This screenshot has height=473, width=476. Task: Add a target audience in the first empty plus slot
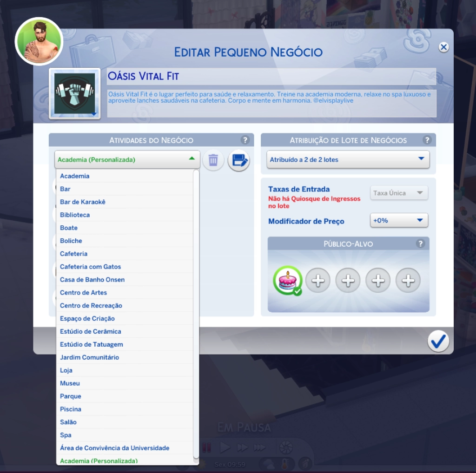[318, 280]
